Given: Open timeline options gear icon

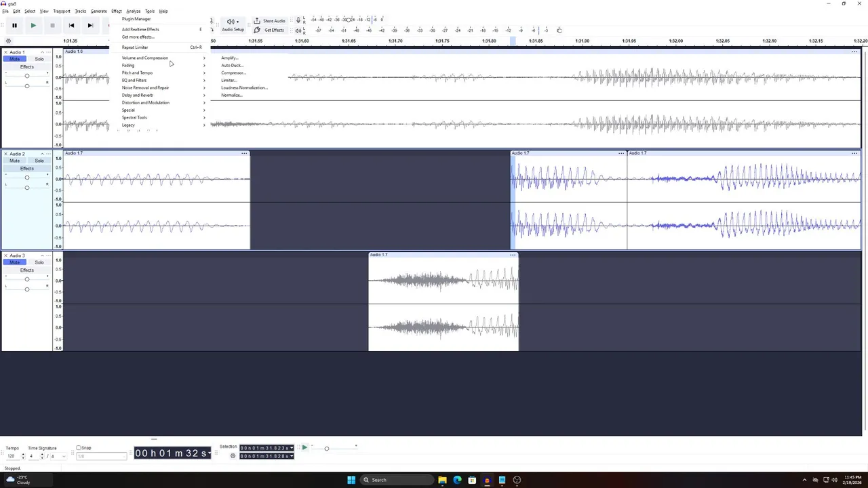Looking at the screenshot, I should click(x=8, y=41).
